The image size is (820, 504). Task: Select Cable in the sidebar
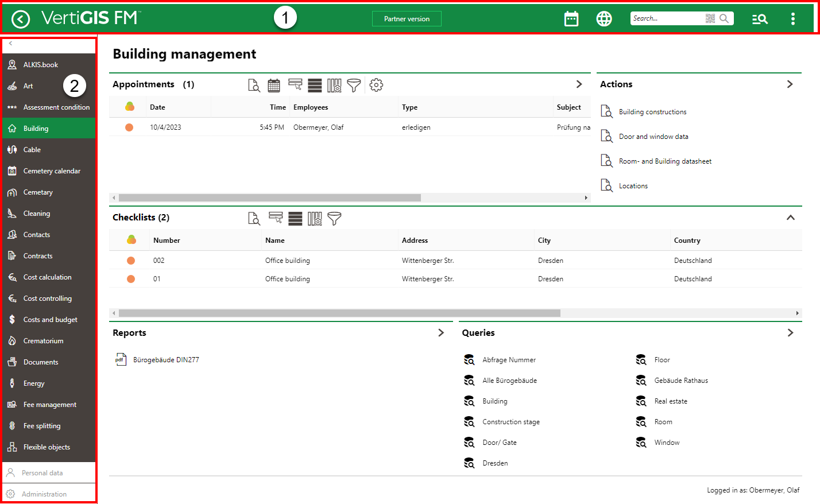click(x=49, y=150)
